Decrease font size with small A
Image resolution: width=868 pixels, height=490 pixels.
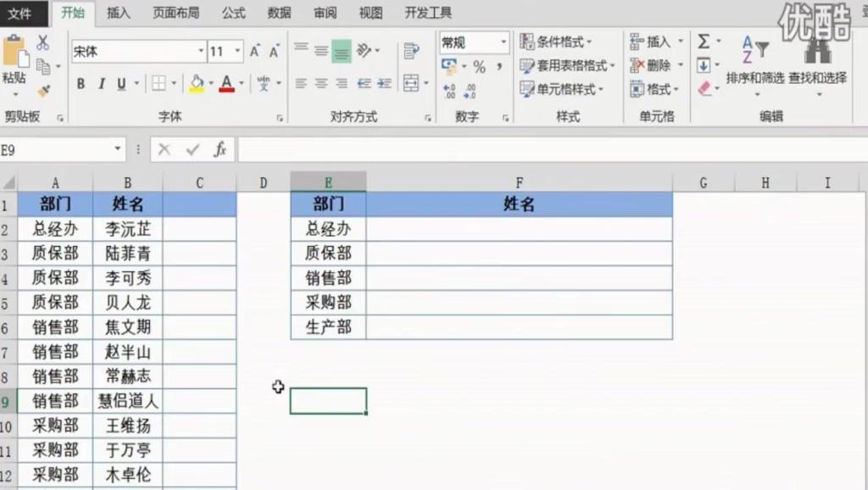[x=274, y=52]
